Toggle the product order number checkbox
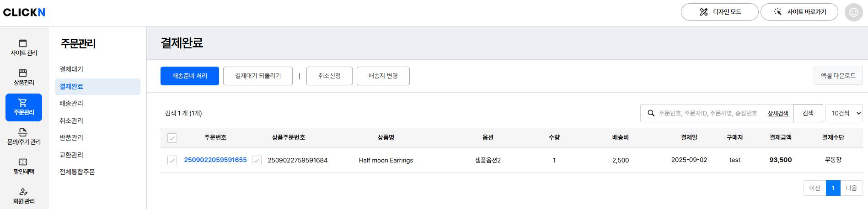Screen dimensions: 868x209 click(257, 160)
